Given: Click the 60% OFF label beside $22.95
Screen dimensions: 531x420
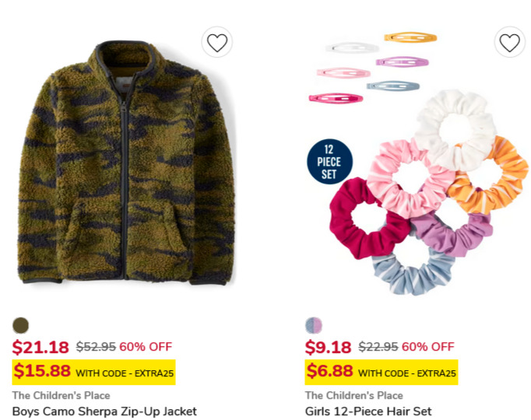Looking at the screenshot, I should point(428,347).
